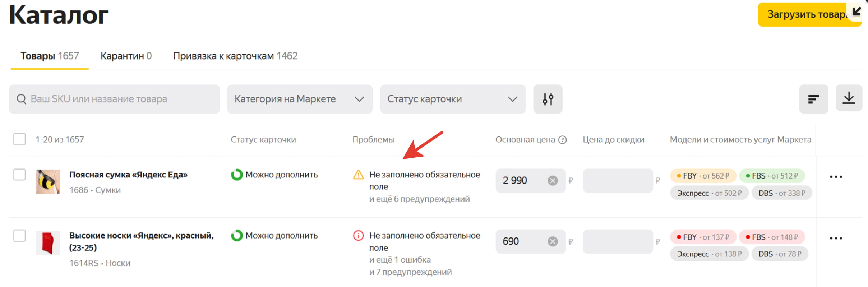Open product Высокие носки «Яндекс», красный

[141, 242]
